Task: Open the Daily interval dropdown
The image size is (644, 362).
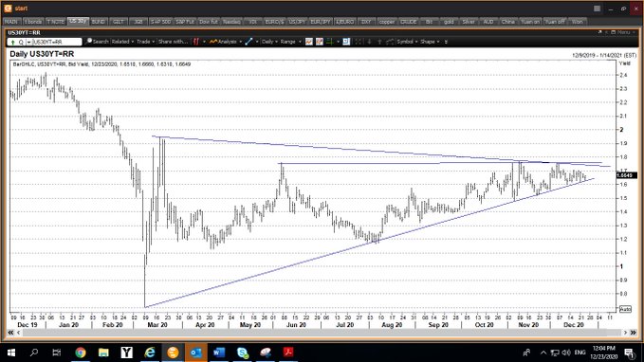Action: click(270, 42)
